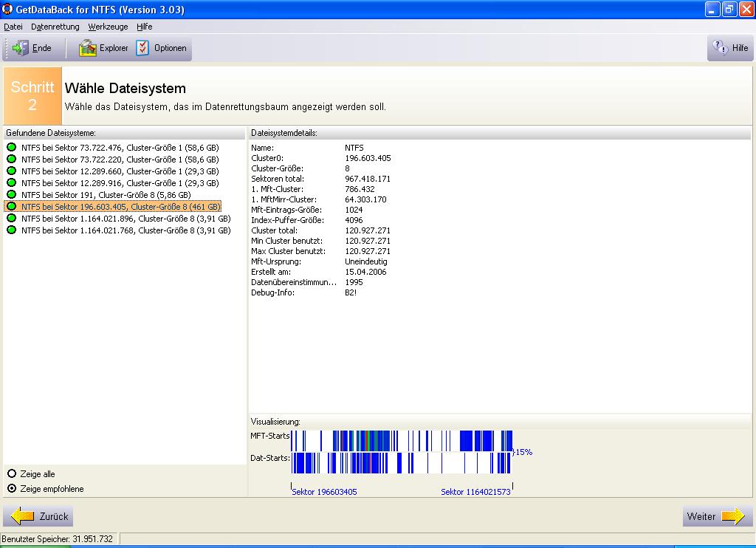
Task: Click the Ende exit door icon
Action: 20,48
